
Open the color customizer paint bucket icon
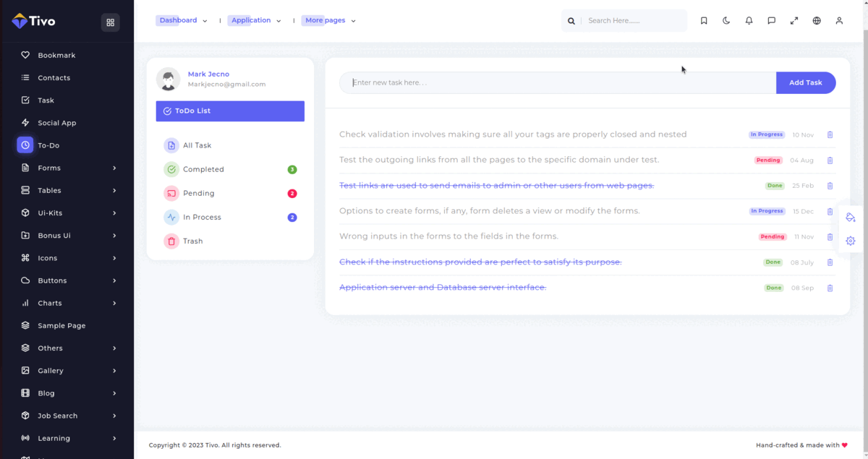tap(851, 218)
